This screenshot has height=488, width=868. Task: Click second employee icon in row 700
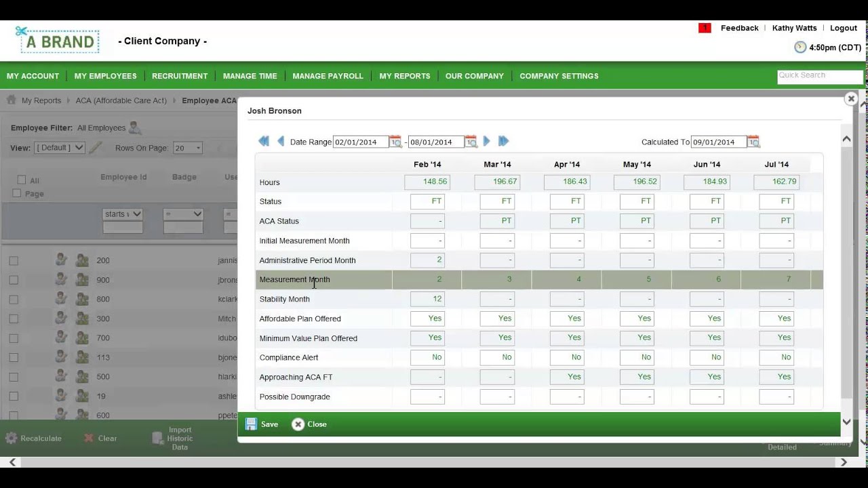[x=82, y=338]
